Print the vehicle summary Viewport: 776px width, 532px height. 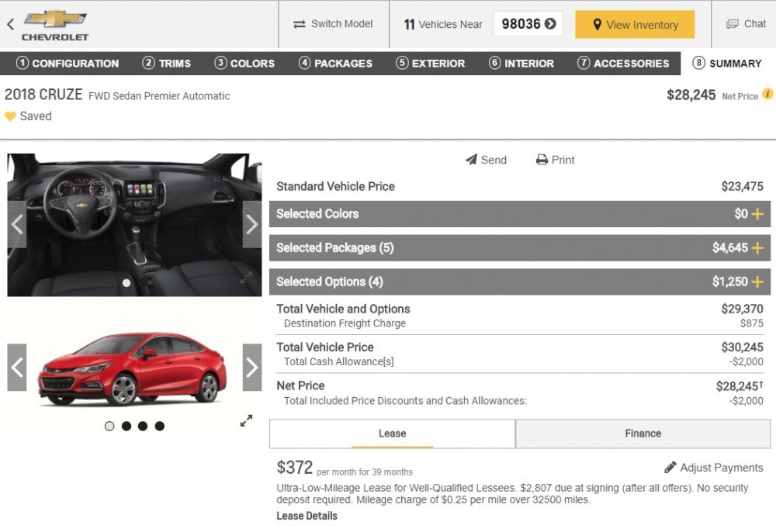(x=555, y=160)
